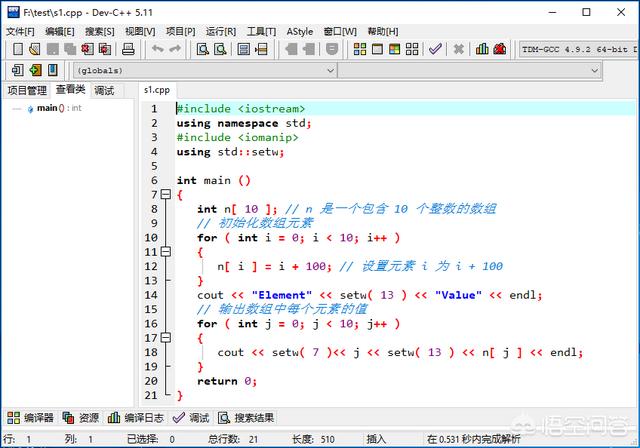
Task: Click the Insert icon with green arrow
Action: point(35,70)
